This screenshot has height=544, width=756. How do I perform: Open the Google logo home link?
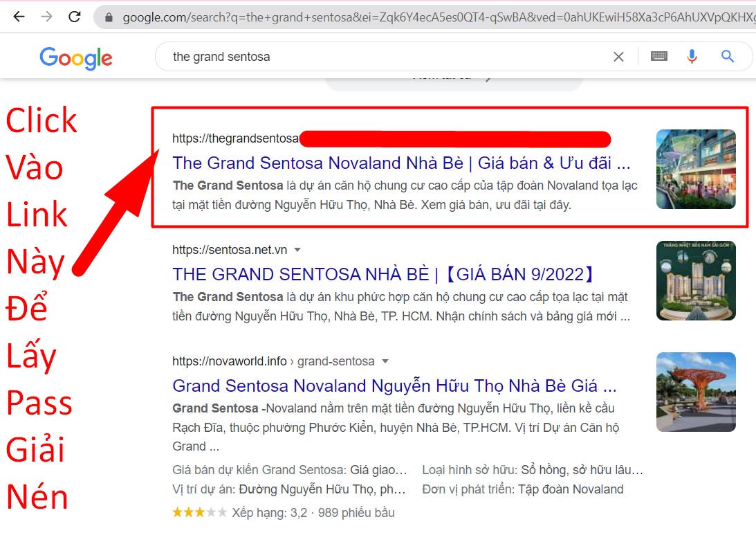76,58
